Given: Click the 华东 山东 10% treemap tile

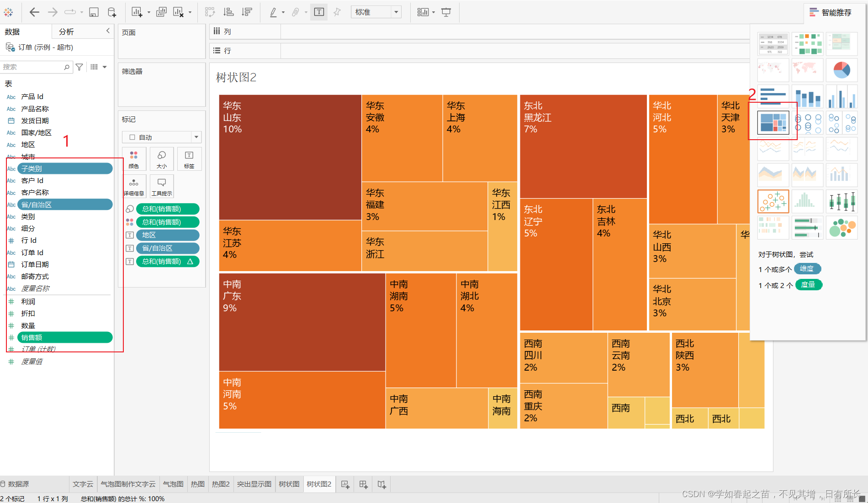Looking at the screenshot, I should tap(290, 157).
